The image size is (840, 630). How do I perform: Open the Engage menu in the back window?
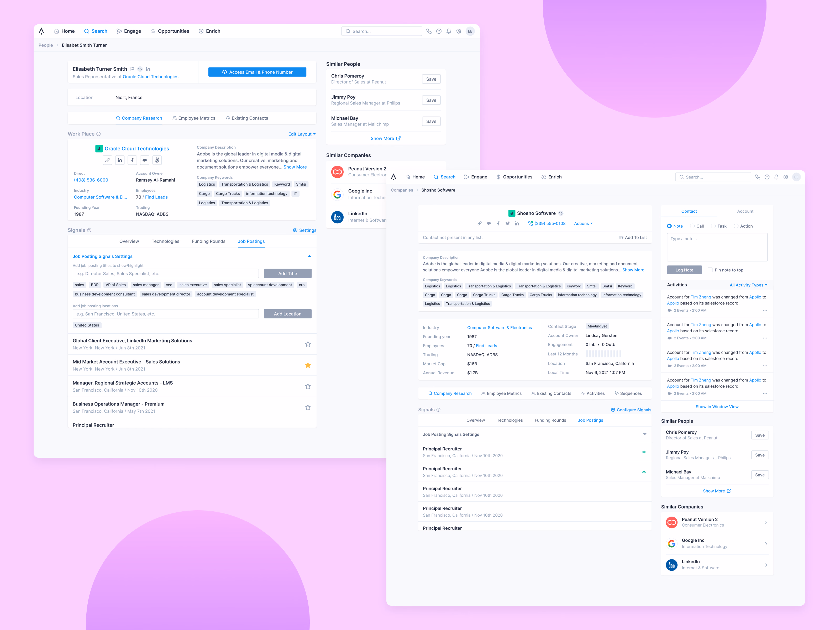(129, 31)
